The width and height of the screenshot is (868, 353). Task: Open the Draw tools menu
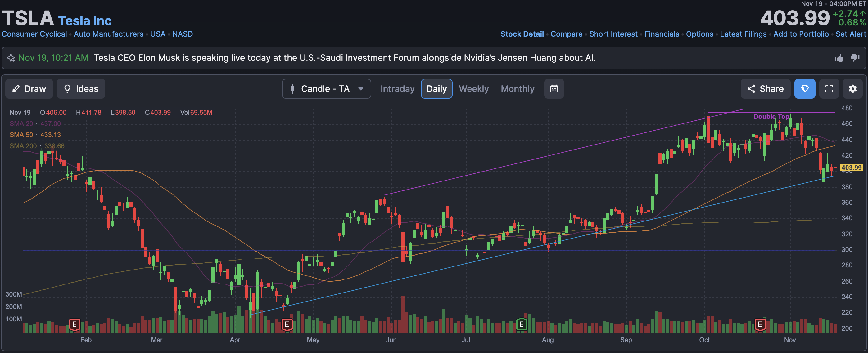[x=29, y=89]
